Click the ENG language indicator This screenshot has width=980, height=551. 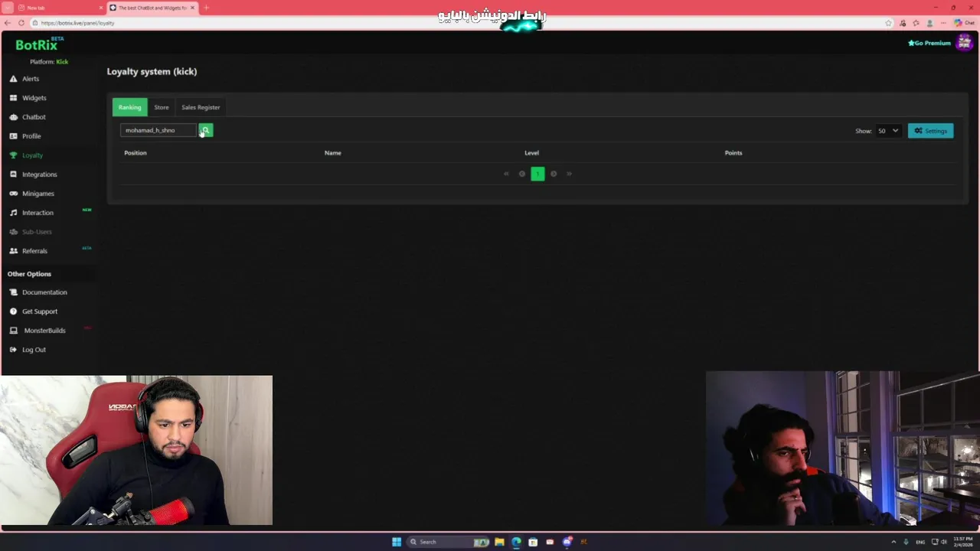click(x=920, y=542)
